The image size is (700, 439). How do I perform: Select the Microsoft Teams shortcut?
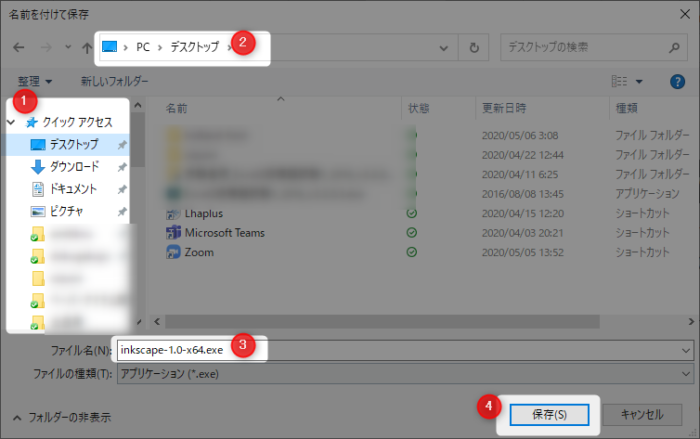pos(224,233)
